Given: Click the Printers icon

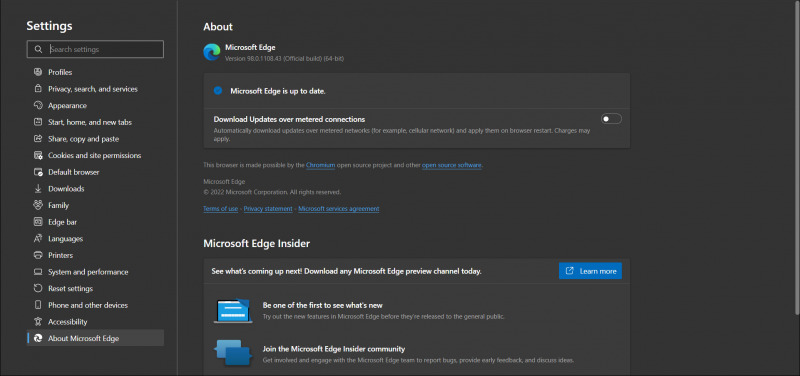Looking at the screenshot, I should click(x=38, y=255).
